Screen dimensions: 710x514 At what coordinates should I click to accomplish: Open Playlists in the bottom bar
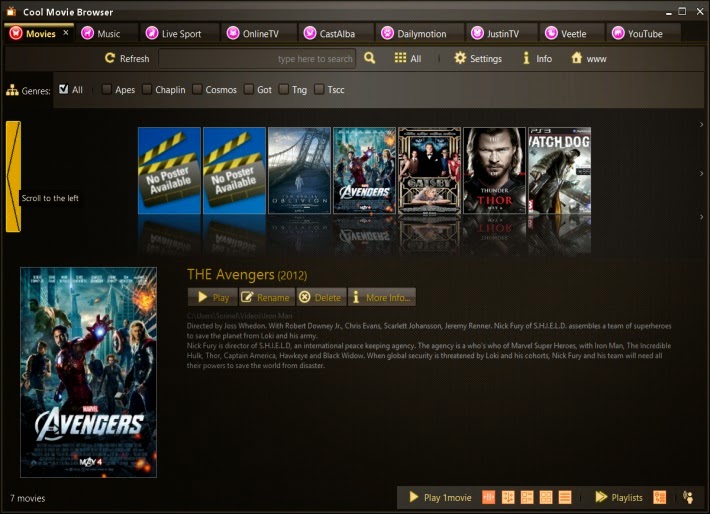pyautogui.click(x=619, y=497)
